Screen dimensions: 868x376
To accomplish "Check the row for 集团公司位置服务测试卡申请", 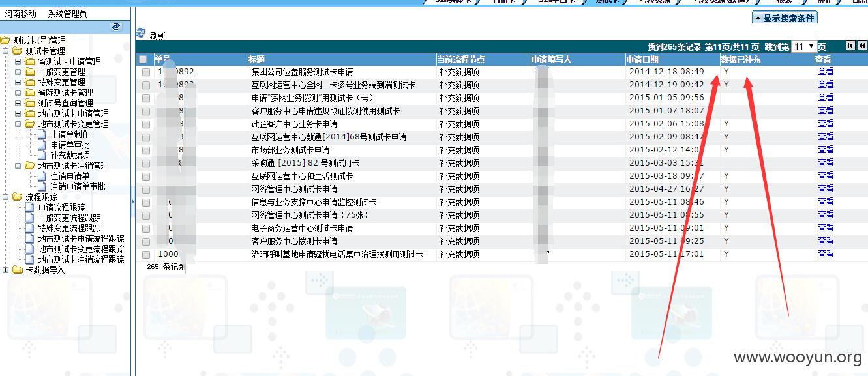I will pos(146,72).
